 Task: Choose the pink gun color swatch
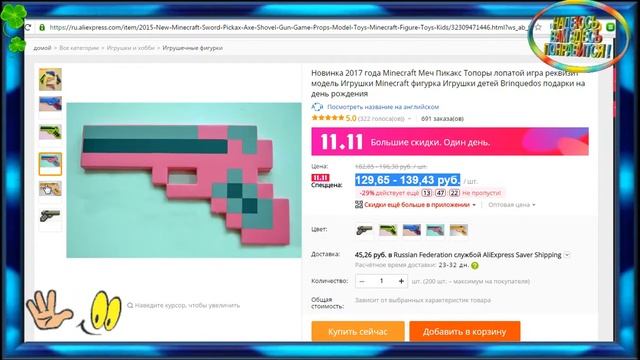tap(435, 230)
